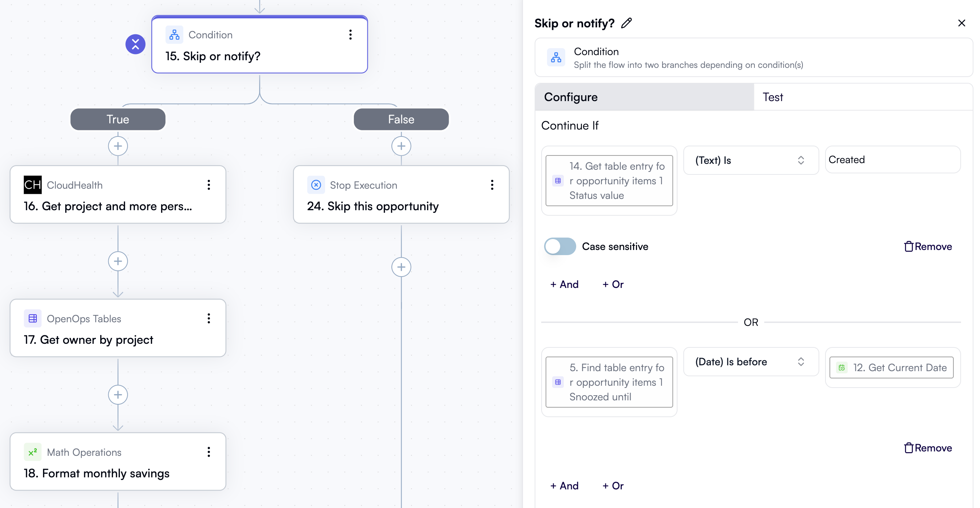Image resolution: width=980 pixels, height=508 pixels.
Task: Open the (Date) Is before operator dropdown
Action: (x=751, y=362)
